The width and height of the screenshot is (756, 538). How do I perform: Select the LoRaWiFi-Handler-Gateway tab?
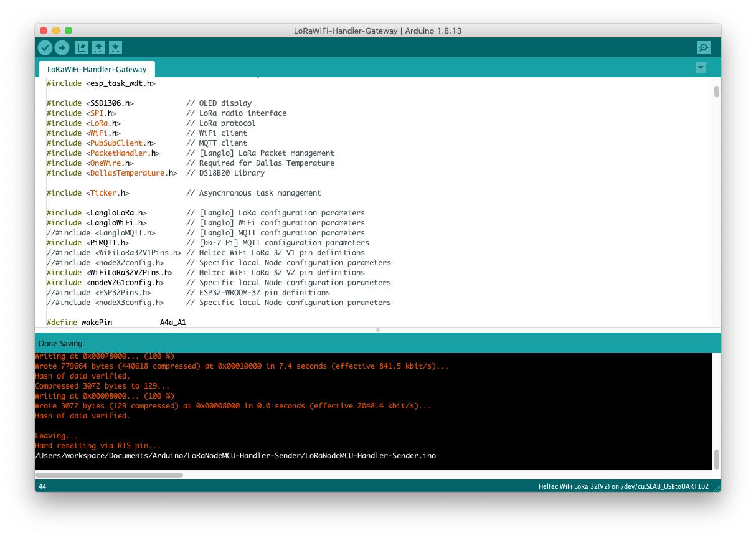97,70
